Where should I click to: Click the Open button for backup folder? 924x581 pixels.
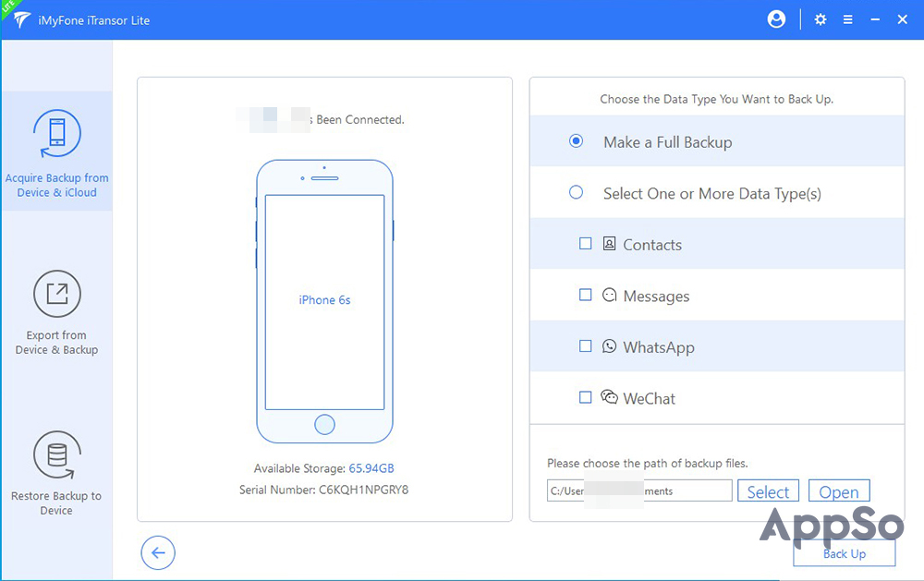[x=838, y=491]
